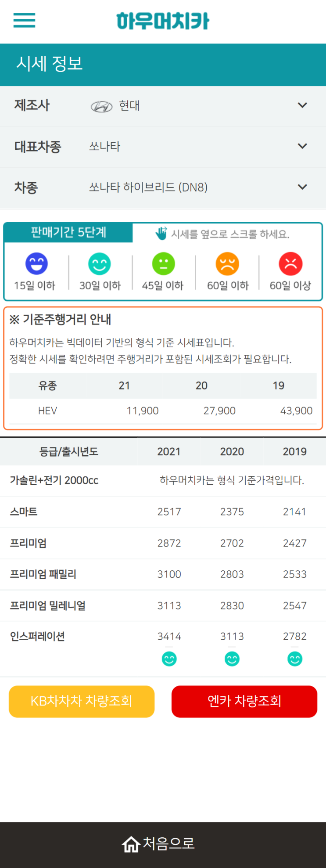This screenshot has width=326, height=868.
Task: Click the home icon in bottom bar
Action: point(131,844)
